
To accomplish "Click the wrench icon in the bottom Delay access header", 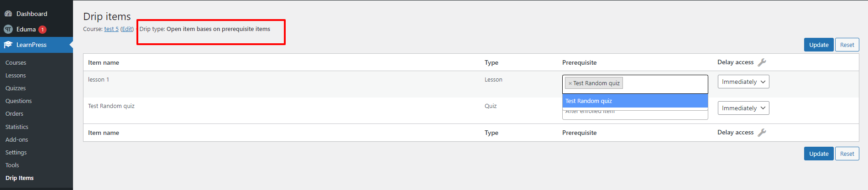I will 762,133.
